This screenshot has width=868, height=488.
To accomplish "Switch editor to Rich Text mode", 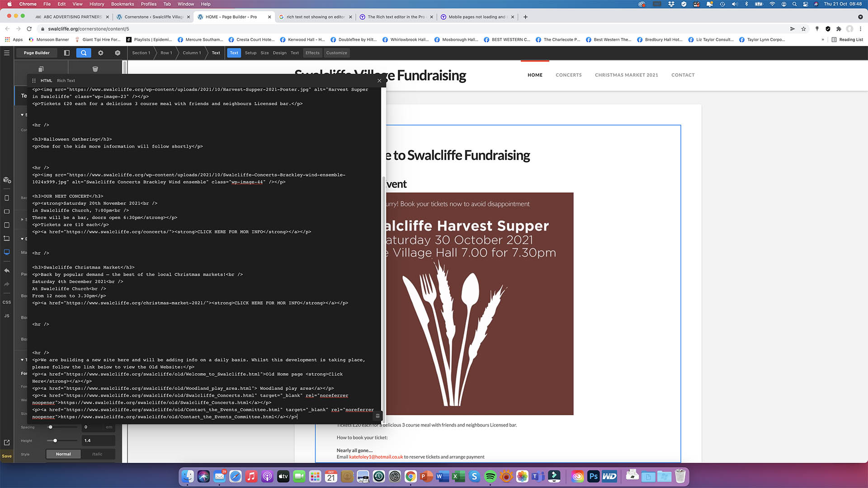I will pos(66,80).
